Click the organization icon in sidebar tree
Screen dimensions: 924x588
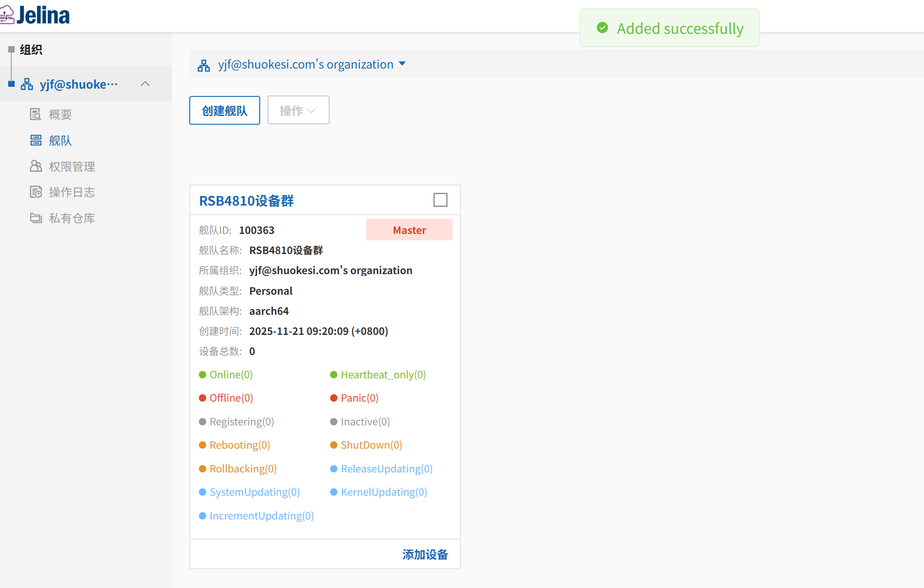point(27,85)
